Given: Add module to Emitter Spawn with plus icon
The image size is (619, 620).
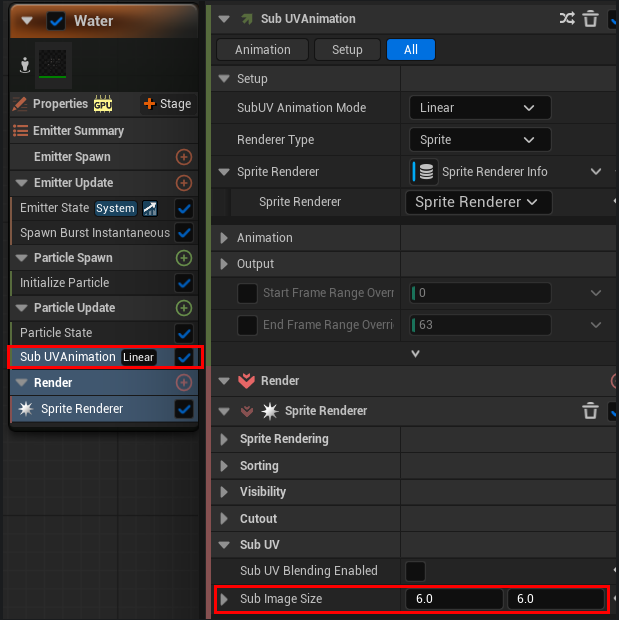Looking at the screenshot, I should tap(184, 157).
